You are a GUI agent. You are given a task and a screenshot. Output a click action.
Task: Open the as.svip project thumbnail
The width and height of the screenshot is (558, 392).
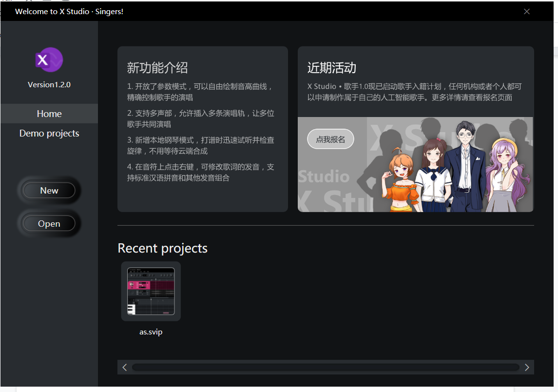click(x=151, y=291)
